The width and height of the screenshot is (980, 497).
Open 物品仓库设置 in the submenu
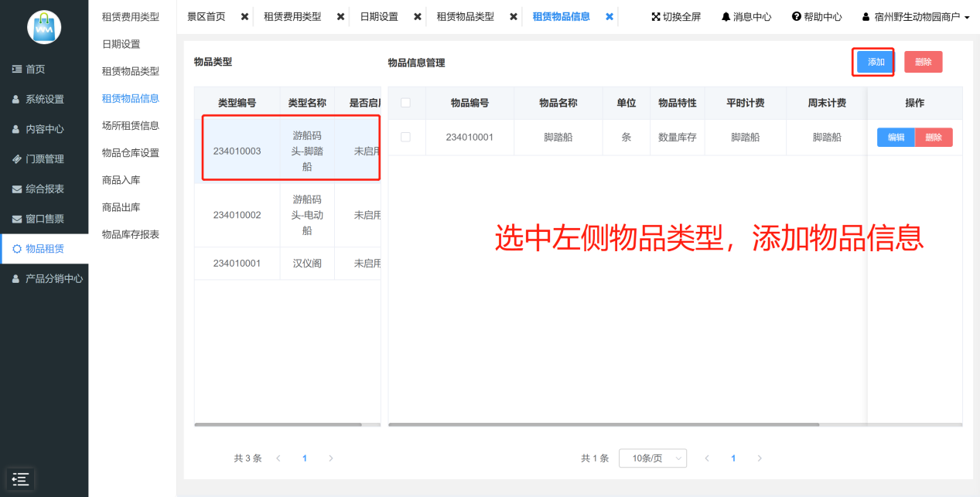(131, 153)
